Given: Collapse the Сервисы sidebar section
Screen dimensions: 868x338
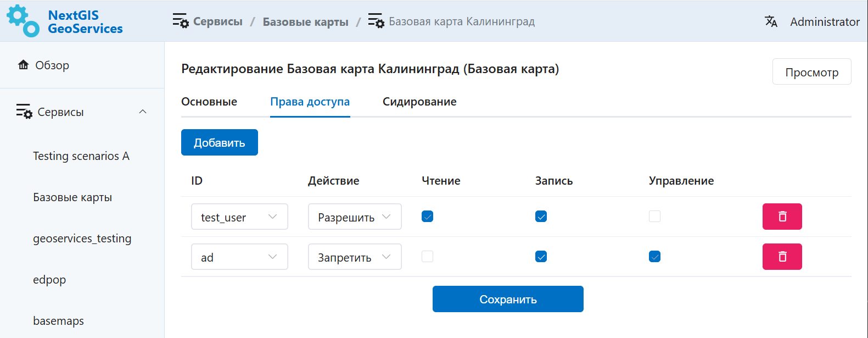Looking at the screenshot, I should pyautogui.click(x=143, y=112).
